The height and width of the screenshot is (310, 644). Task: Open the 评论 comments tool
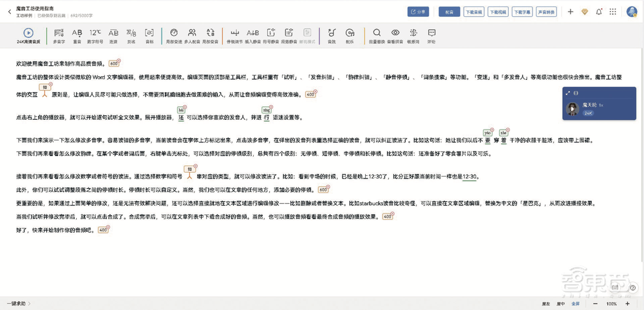(x=431, y=34)
